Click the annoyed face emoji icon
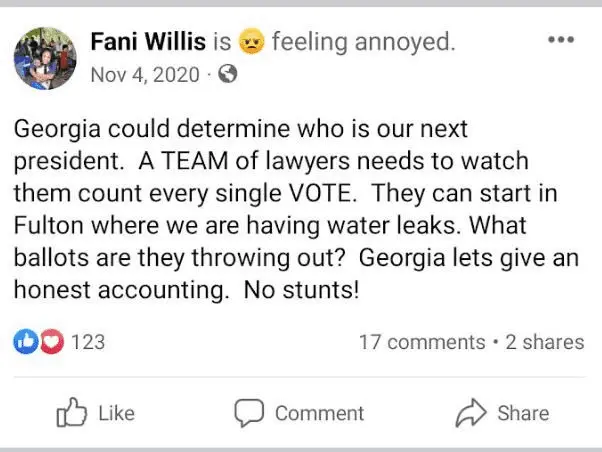The height and width of the screenshot is (452, 602). tap(251, 43)
